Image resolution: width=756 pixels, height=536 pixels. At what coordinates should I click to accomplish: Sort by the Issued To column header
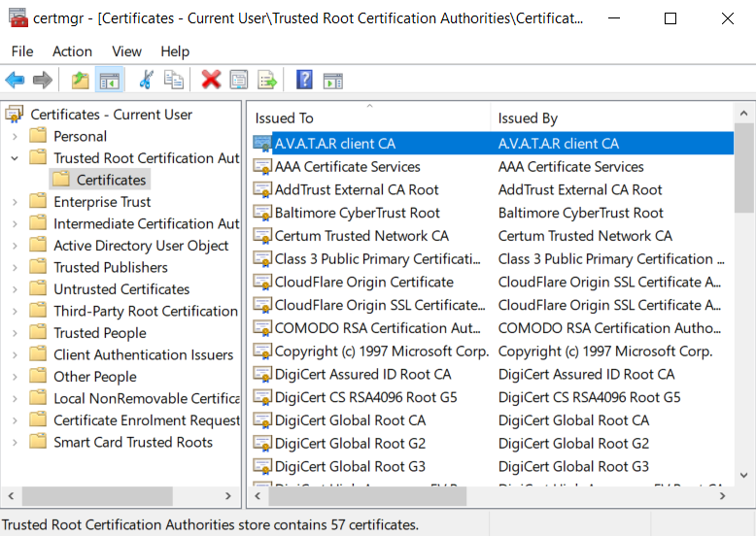(x=370, y=117)
